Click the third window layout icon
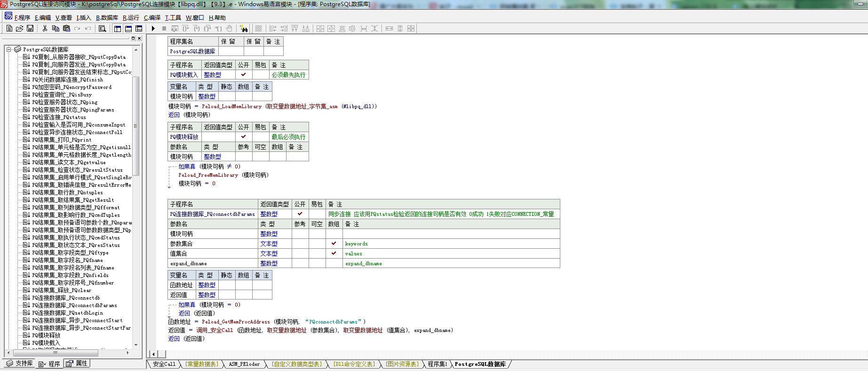The height and width of the screenshot is (371, 868). [x=139, y=28]
